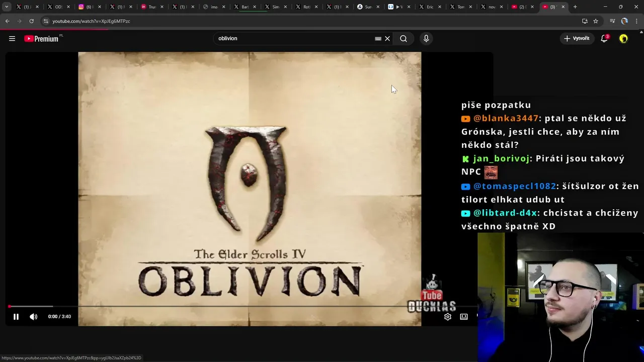
Task: Close the "Bar" tab
Action: point(255,7)
